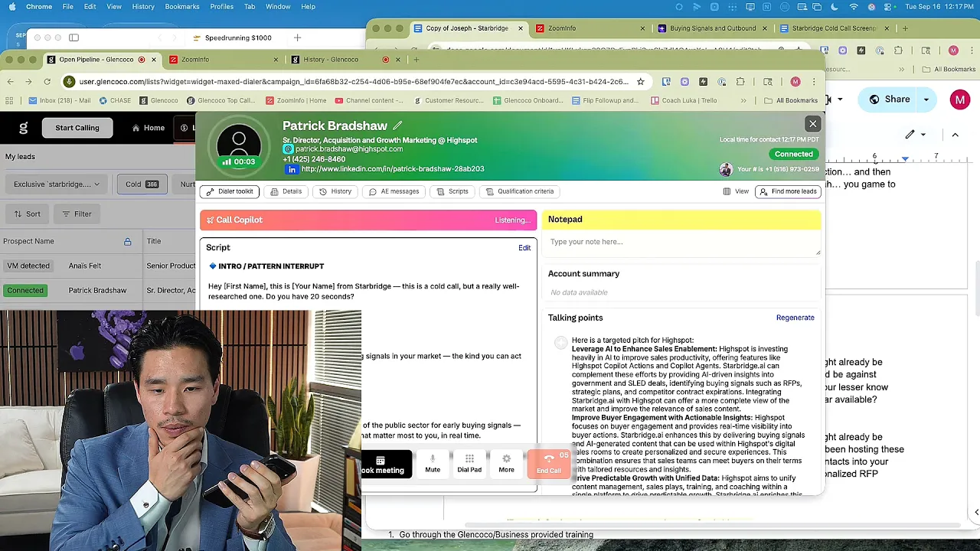Bookmark the page with star icon
Viewport: 980px width, 551px height.
(641, 82)
